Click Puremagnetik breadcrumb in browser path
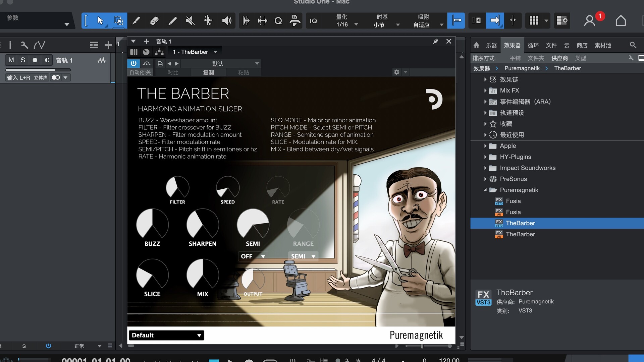Viewport: 644px width, 362px height. click(x=522, y=68)
